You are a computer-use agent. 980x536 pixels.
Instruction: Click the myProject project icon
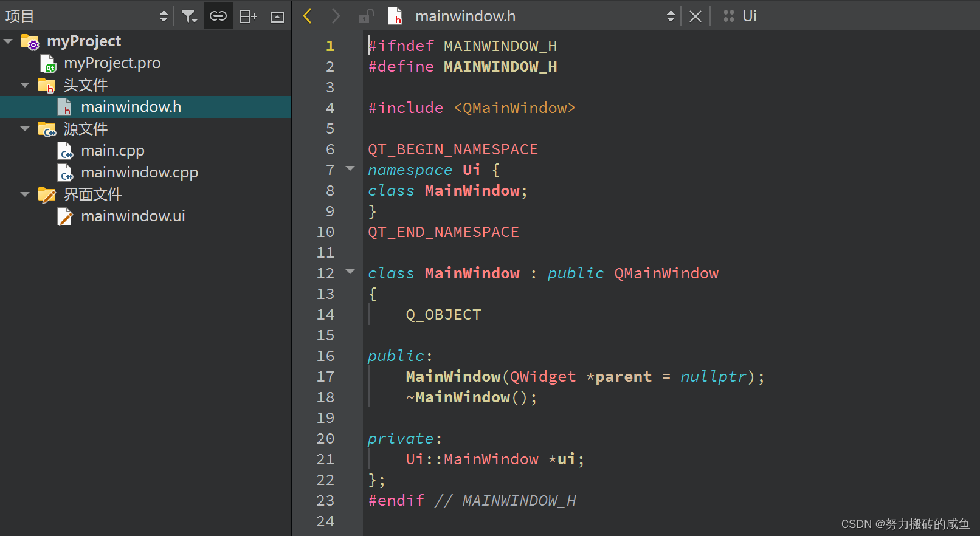(x=30, y=42)
